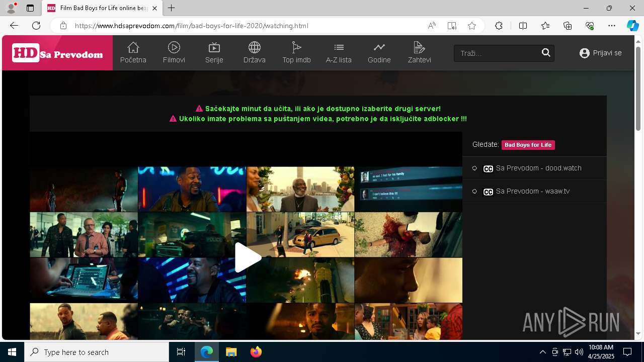Open split screen icon
The image size is (644, 362).
(x=523, y=26)
